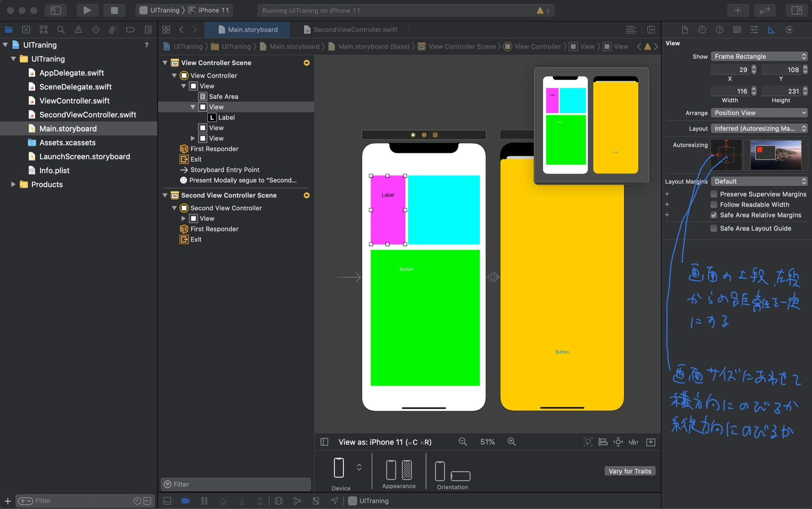Open the Show Frame Rectangle dropdown

coord(759,56)
